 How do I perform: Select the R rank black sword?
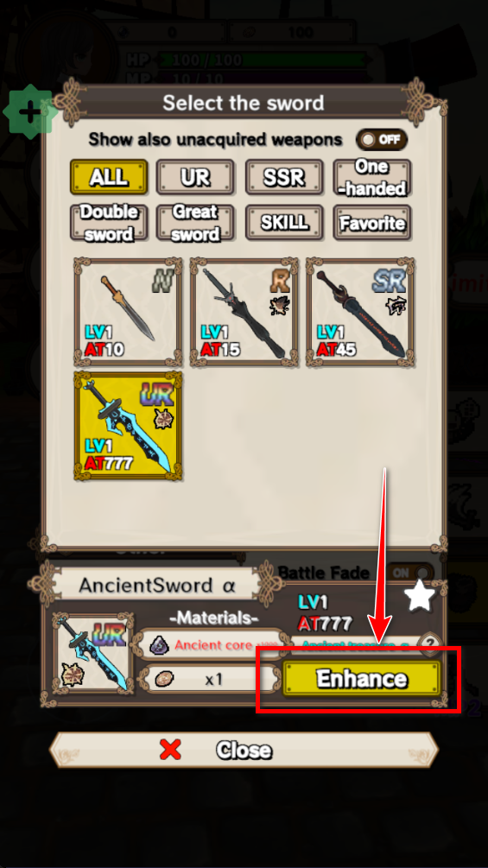point(244,312)
